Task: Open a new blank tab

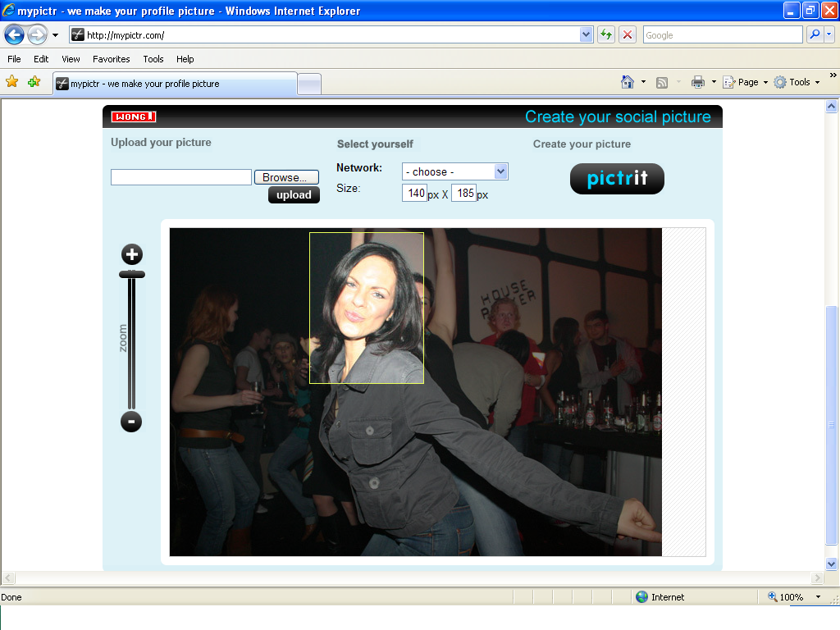Action: (x=309, y=84)
